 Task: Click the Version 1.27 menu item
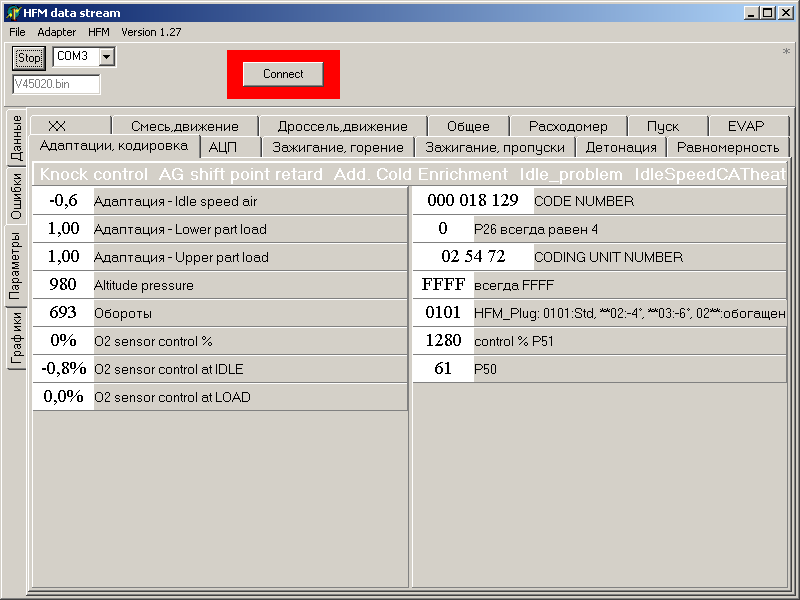(x=151, y=32)
